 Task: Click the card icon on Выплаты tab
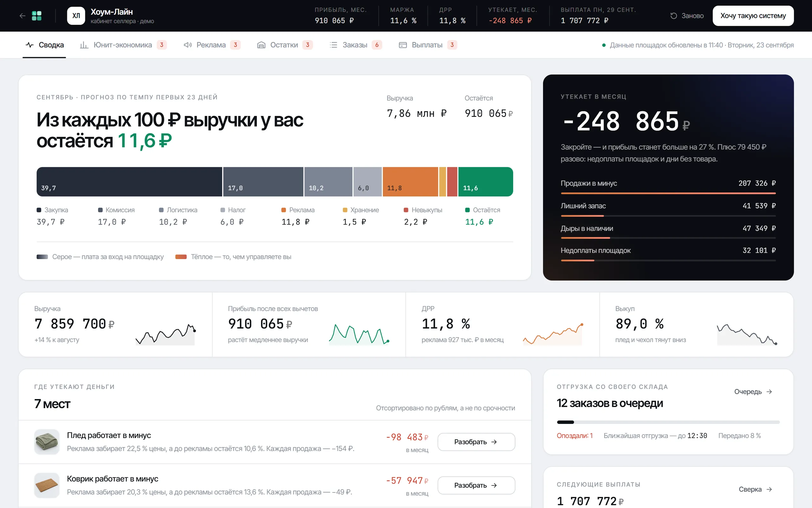tap(403, 45)
